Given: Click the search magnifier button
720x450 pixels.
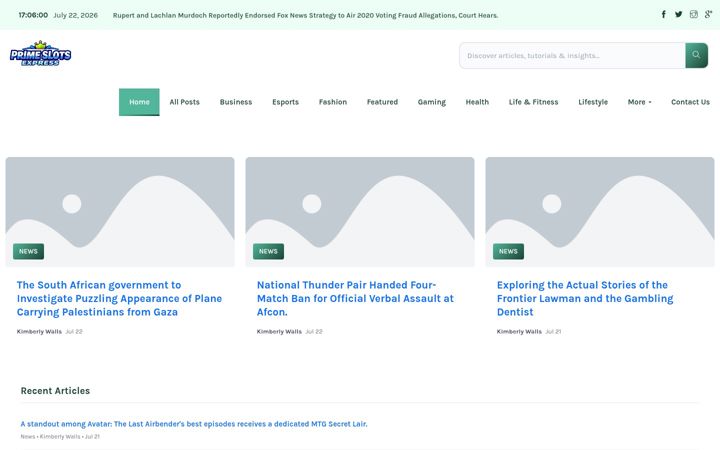Looking at the screenshot, I should point(697,55).
